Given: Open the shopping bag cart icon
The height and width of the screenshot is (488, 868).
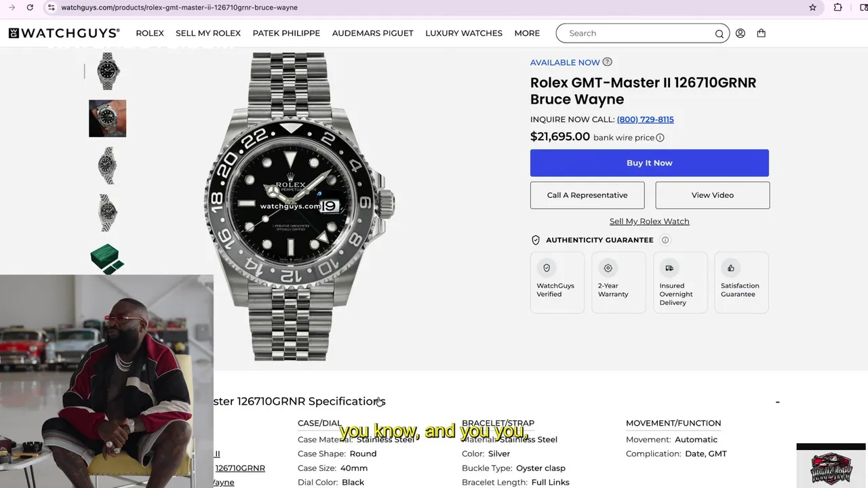Looking at the screenshot, I should (762, 33).
